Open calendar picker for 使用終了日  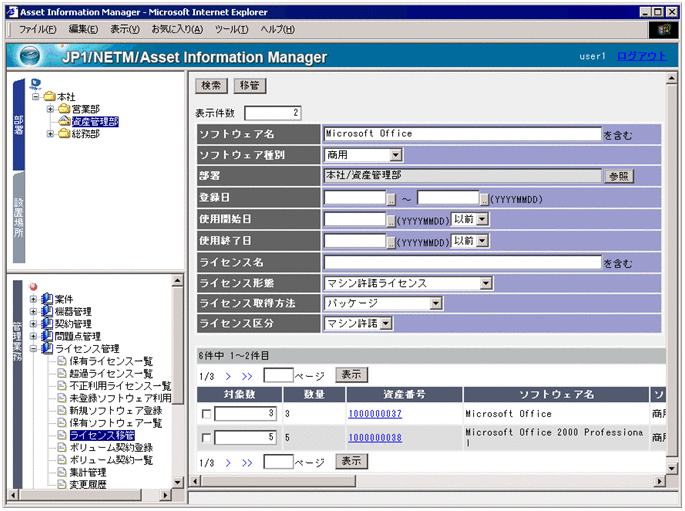click(391, 242)
